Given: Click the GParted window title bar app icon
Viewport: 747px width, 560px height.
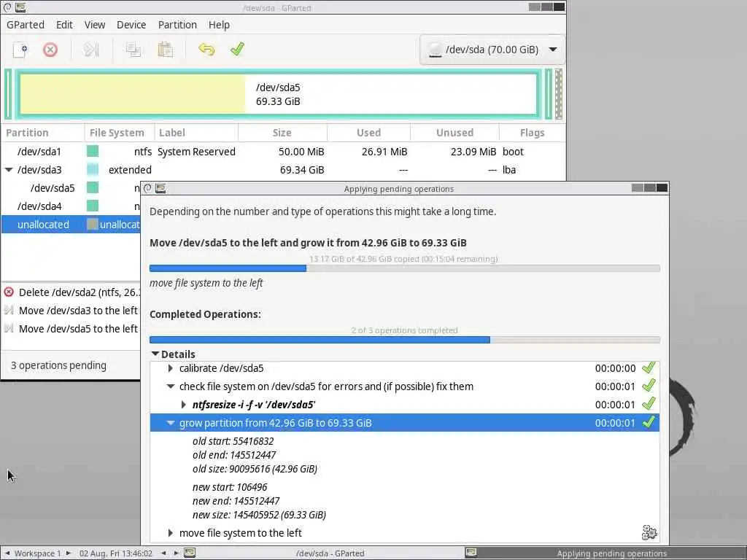Looking at the screenshot, I should [x=20, y=7].
